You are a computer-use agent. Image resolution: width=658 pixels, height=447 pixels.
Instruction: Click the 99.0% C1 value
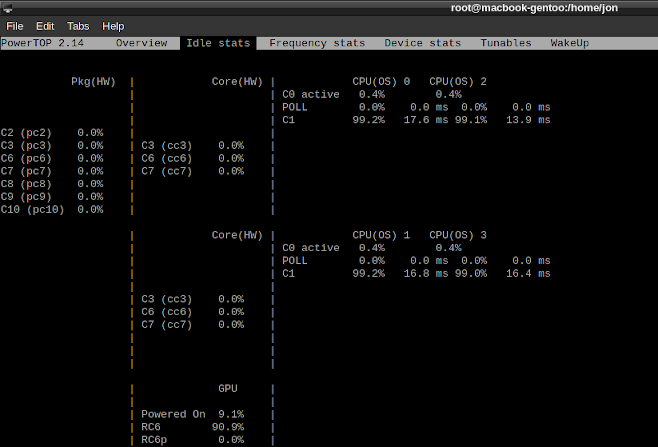(471, 274)
